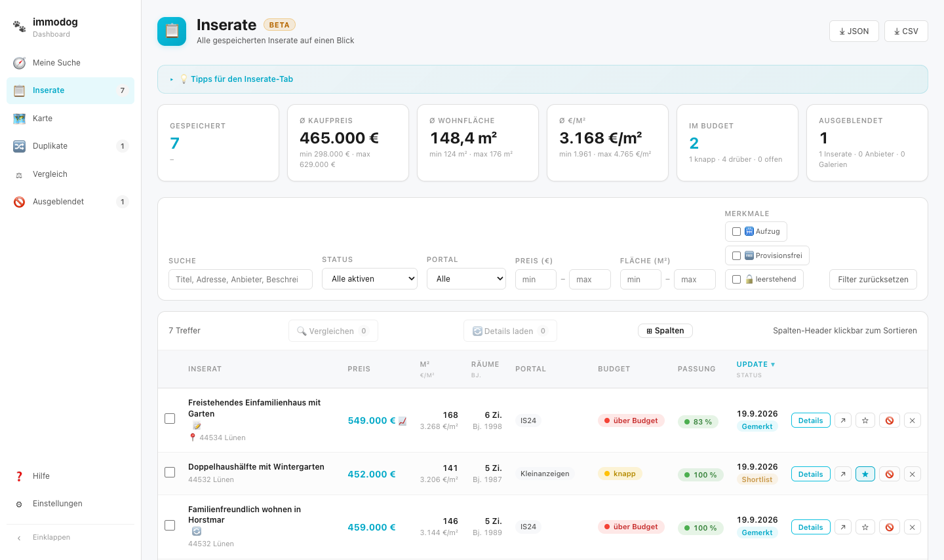Focus the Suche text field

[x=241, y=279]
